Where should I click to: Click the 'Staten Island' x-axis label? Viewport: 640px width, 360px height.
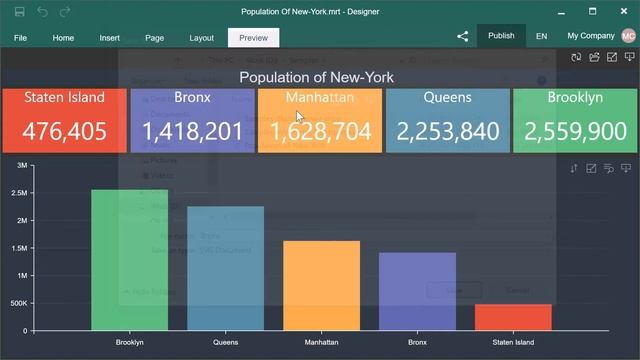tap(513, 342)
